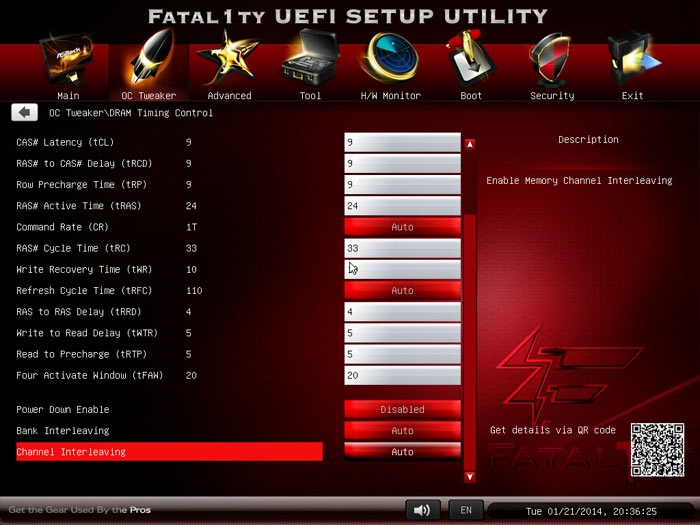The width and height of the screenshot is (700, 525).
Task: Select the Command Rate (CR) row
Action: pos(169,227)
